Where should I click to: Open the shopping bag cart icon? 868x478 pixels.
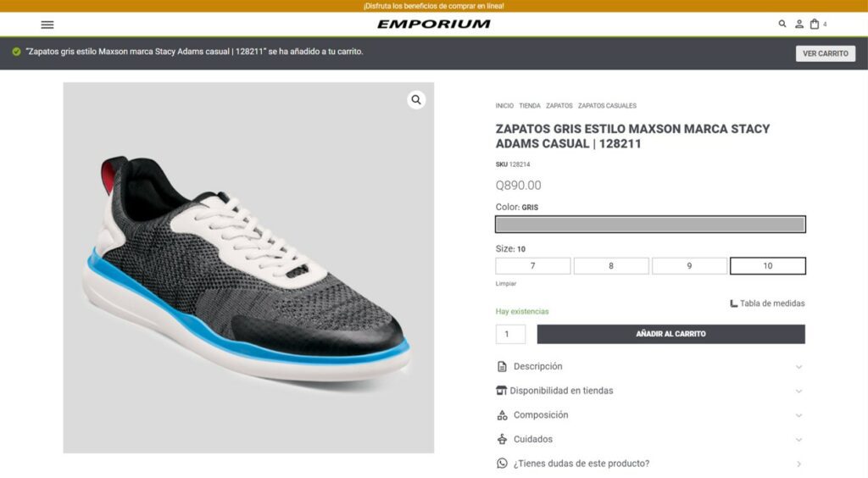click(x=815, y=24)
